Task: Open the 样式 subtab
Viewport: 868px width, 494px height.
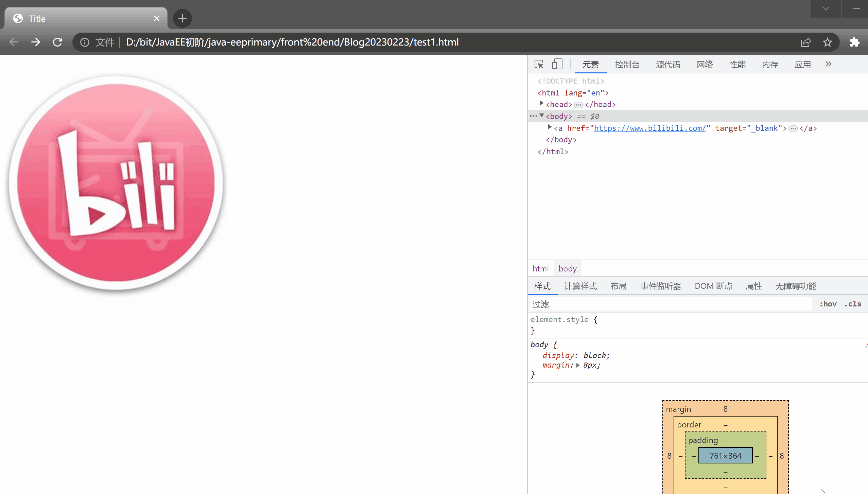Action: 542,286
